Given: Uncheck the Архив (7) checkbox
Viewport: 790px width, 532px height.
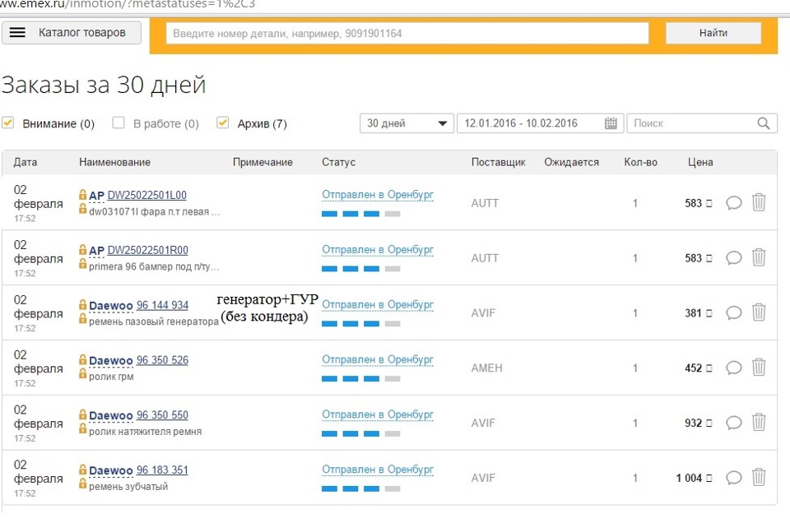Looking at the screenshot, I should pos(222,123).
